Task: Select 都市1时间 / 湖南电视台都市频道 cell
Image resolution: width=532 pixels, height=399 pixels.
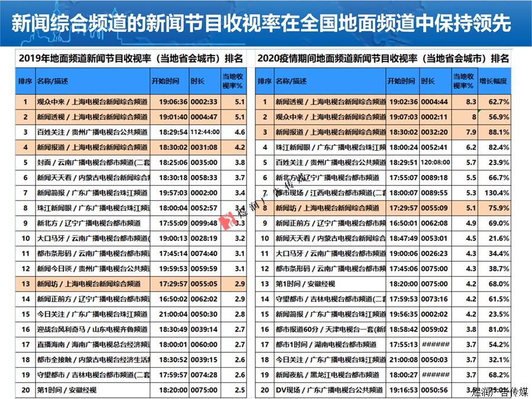Action: pyautogui.click(x=330, y=345)
